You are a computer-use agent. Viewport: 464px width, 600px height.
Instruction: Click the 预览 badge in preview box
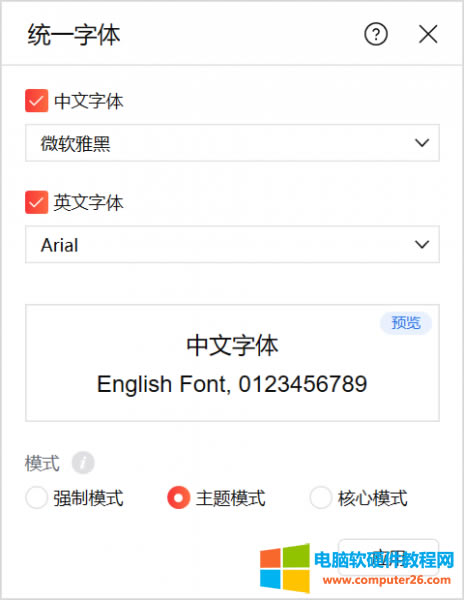pyautogui.click(x=406, y=323)
